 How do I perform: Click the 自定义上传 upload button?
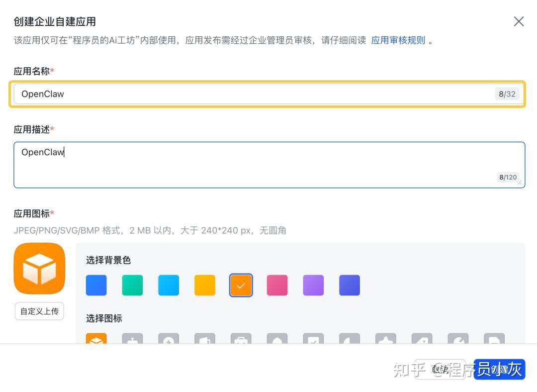click(x=39, y=311)
